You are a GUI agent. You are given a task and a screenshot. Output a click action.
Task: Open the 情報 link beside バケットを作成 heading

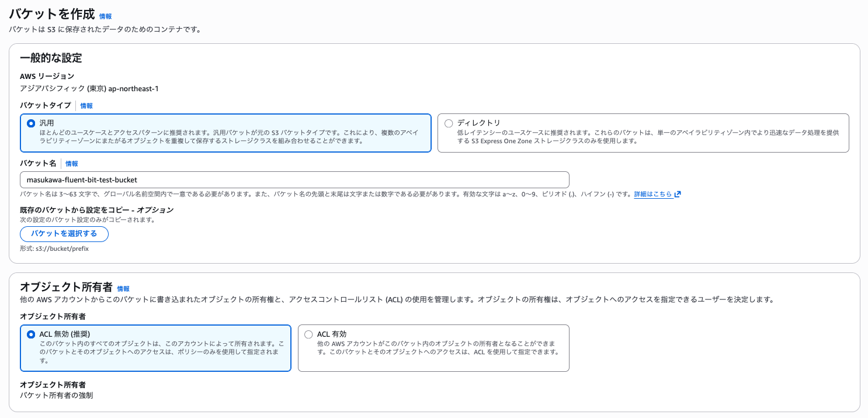105,16
